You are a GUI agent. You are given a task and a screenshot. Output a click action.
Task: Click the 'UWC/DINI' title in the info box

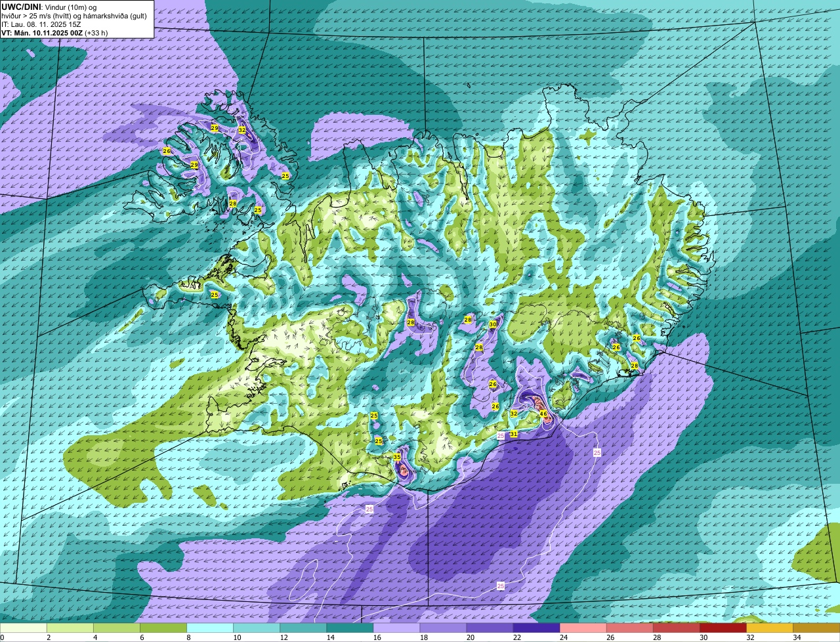[21, 6]
